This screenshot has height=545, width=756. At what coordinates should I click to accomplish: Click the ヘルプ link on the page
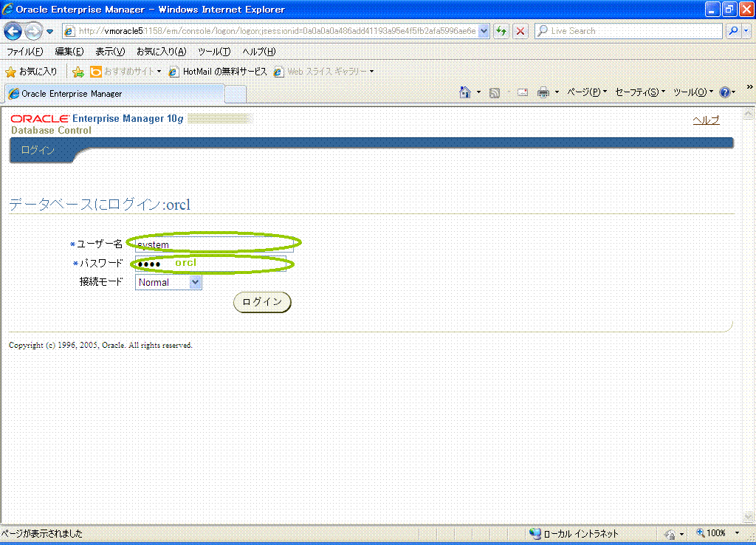pos(706,120)
